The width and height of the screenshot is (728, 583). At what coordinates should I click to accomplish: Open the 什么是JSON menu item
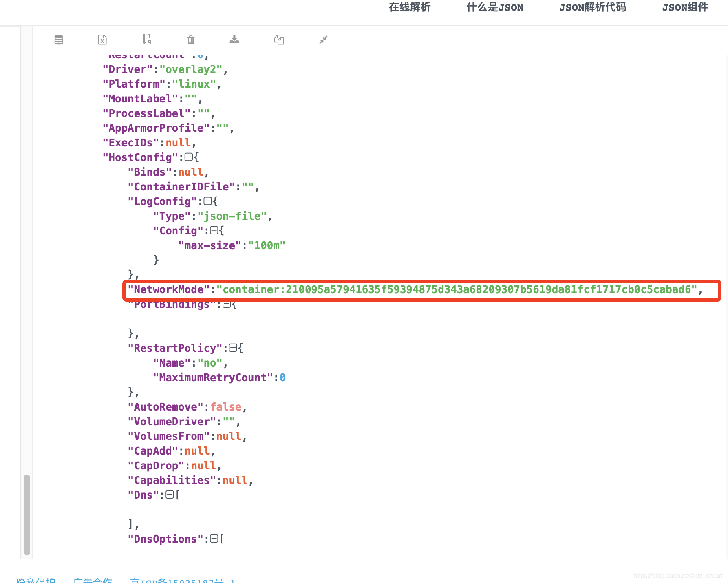coord(495,7)
